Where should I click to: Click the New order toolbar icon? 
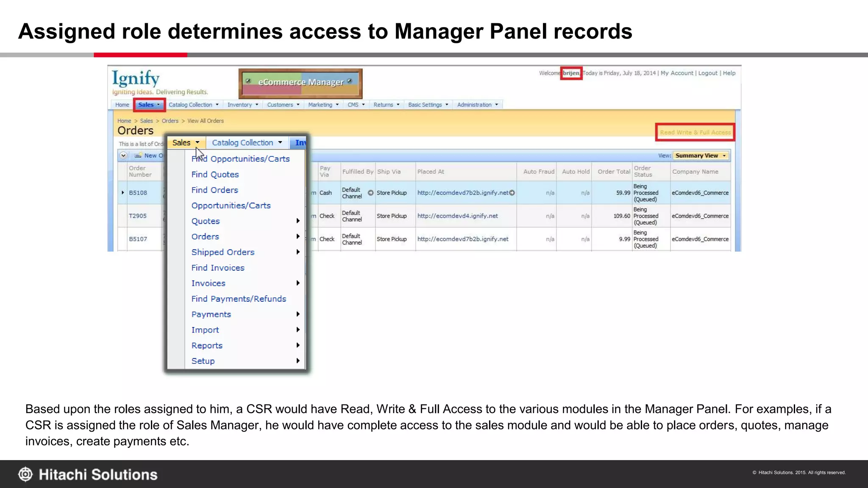138,155
